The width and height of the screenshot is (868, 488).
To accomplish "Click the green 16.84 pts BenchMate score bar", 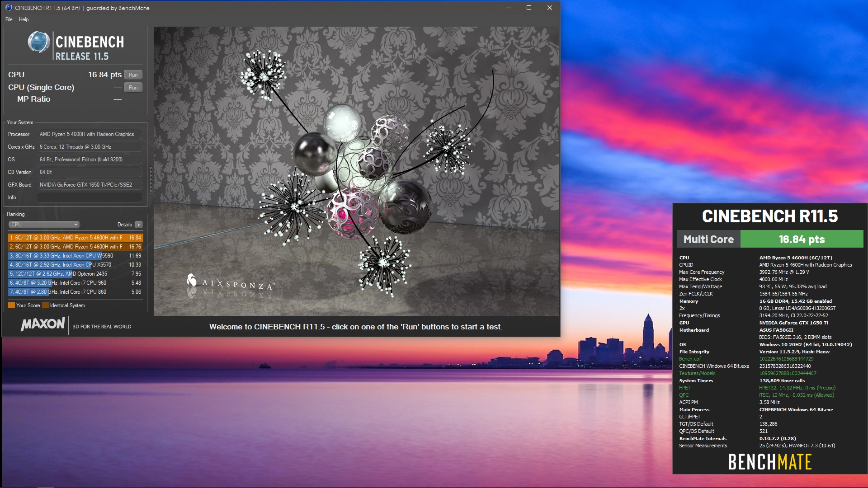I will [x=802, y=239].
